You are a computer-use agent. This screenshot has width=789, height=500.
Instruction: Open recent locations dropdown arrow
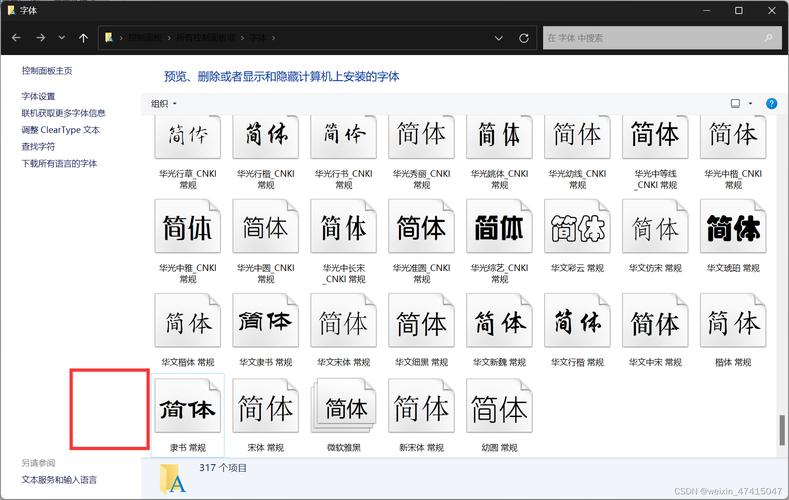[x=61, y=38]
